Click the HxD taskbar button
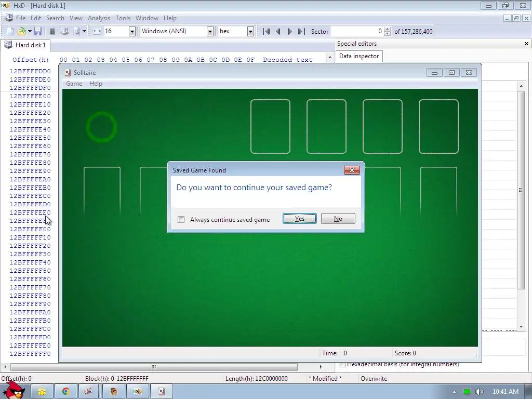Viewport: 532px width, 399px height. 137,392
